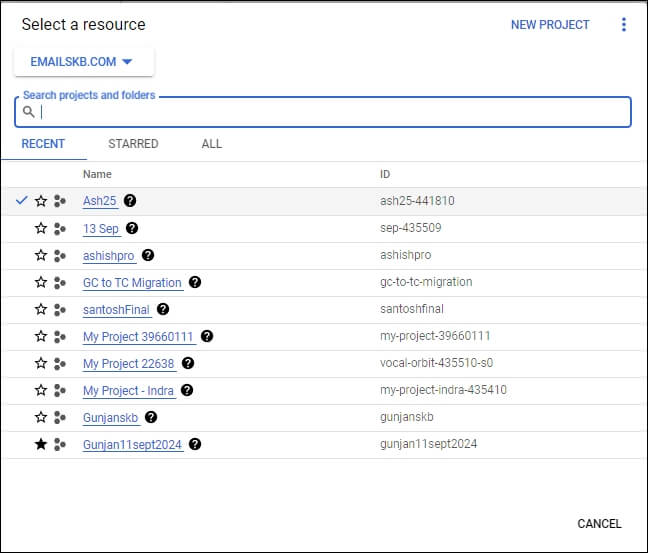Star the My Project 39660111 row
The image size is (648, 553).
click(x=40, y=336)
